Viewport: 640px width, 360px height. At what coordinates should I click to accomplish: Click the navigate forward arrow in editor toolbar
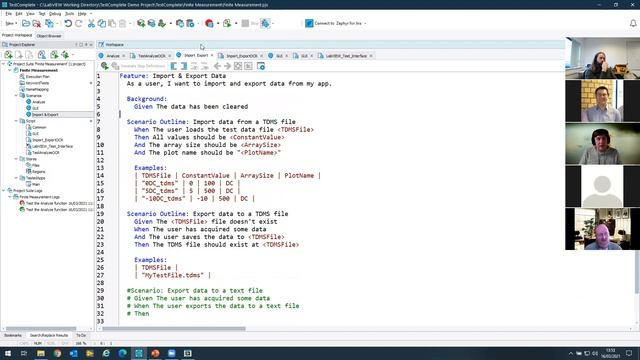227,66
